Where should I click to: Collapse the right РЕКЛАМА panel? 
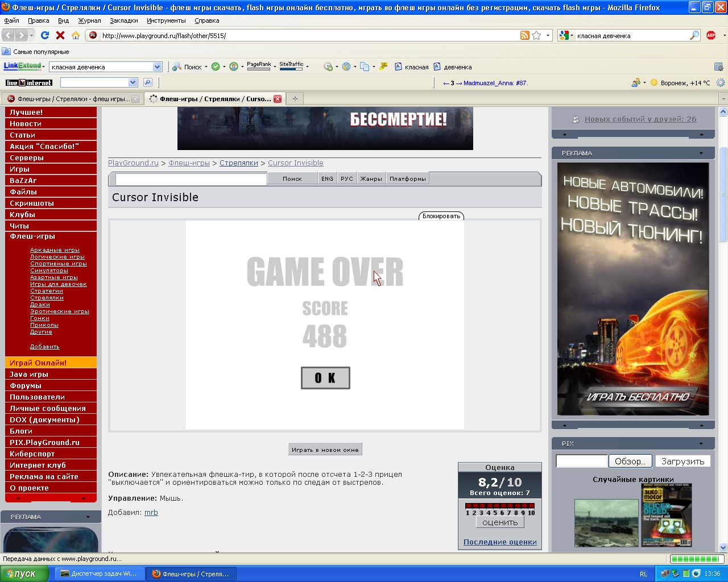pos(701,153)
